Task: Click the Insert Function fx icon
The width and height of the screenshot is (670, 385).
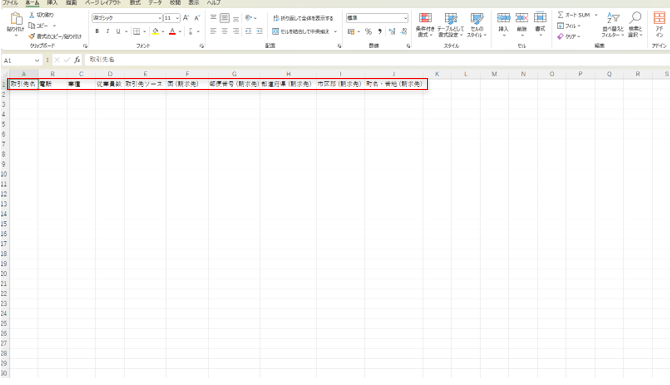Action: point(77,60)
